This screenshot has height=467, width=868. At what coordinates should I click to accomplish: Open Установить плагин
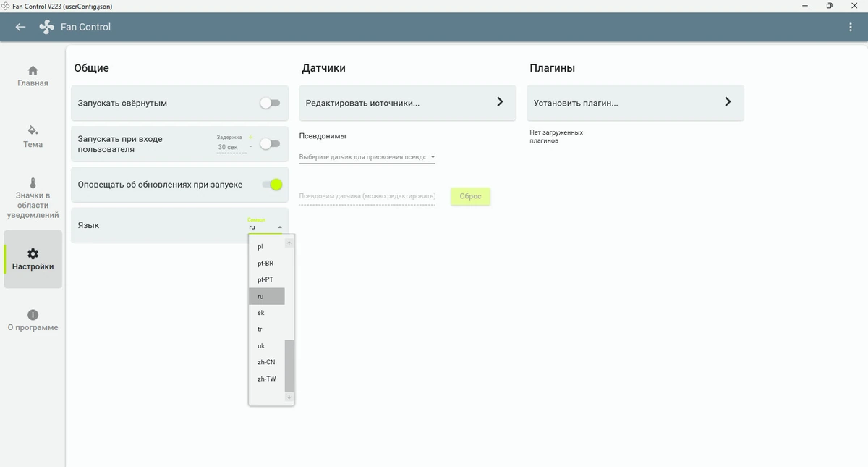635,103
